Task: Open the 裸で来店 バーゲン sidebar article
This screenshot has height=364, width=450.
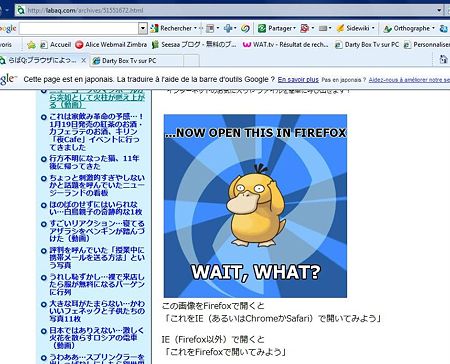Action: click(x=97, y=284)
